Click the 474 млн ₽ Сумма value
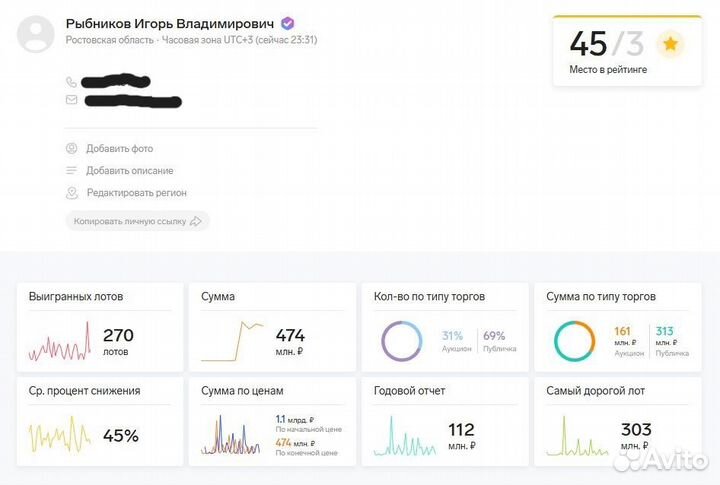This screenshot has height=485, width=720. (x=290, y=342)
